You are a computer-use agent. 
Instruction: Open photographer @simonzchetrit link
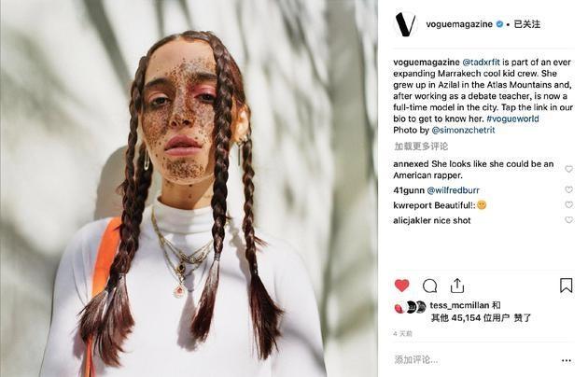pos(463,130)
